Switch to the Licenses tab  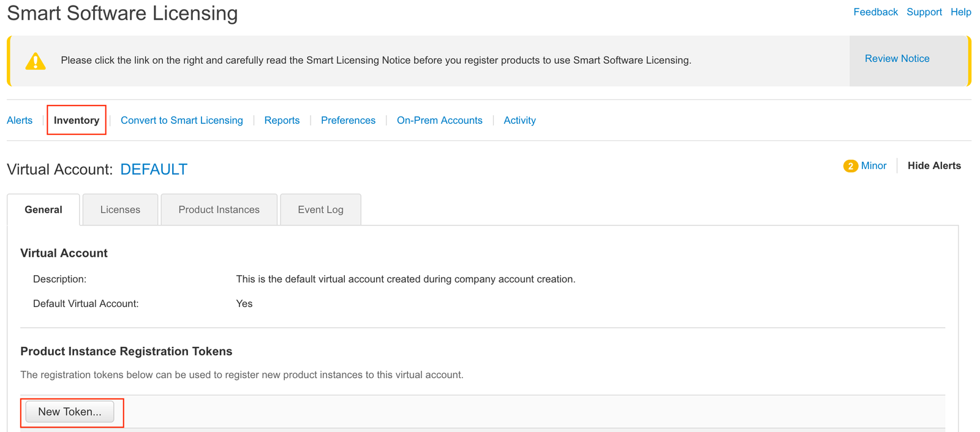coord(120,210)
